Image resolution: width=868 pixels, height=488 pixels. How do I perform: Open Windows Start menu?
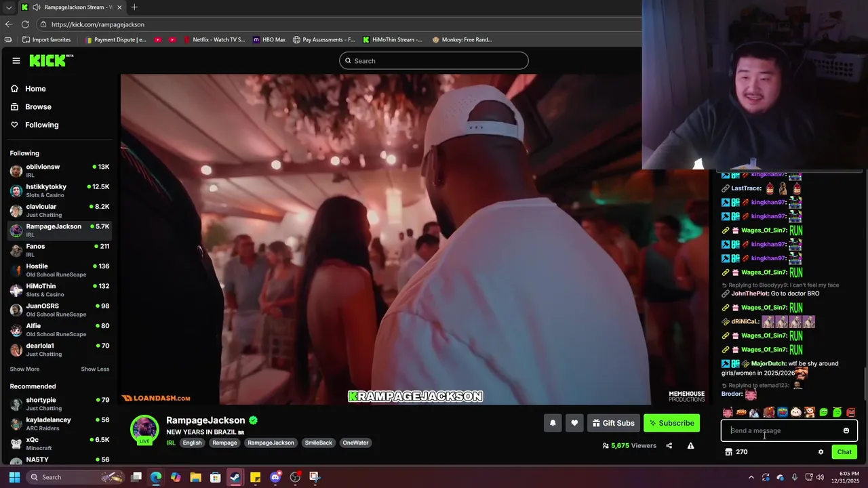(x=14, y=477)
